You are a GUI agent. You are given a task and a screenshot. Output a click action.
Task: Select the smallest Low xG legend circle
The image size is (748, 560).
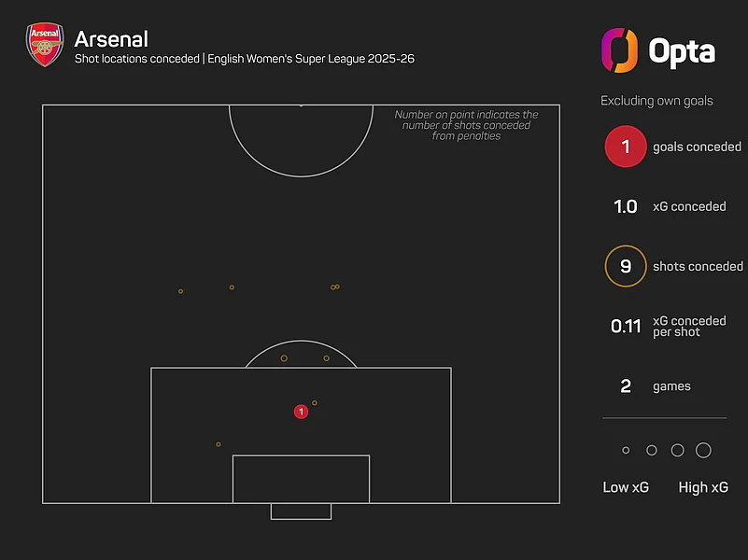point(626,451)
